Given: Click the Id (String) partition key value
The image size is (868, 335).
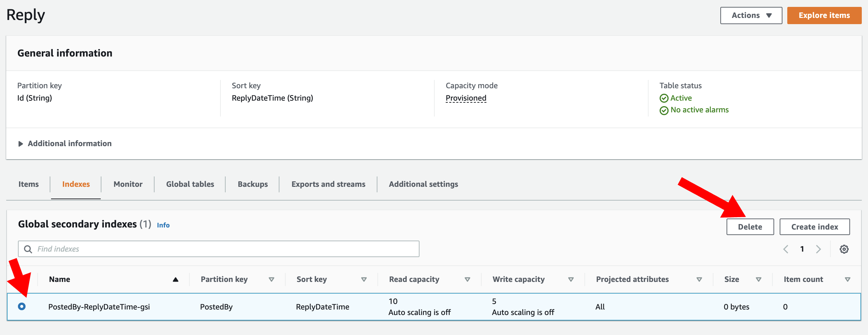Looking at the screenshot, I should pyautogui.click(x=34, y=98).
